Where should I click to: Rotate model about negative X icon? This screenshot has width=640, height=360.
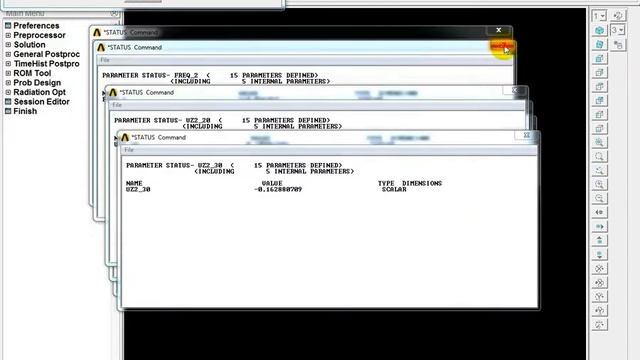[599, 269]
